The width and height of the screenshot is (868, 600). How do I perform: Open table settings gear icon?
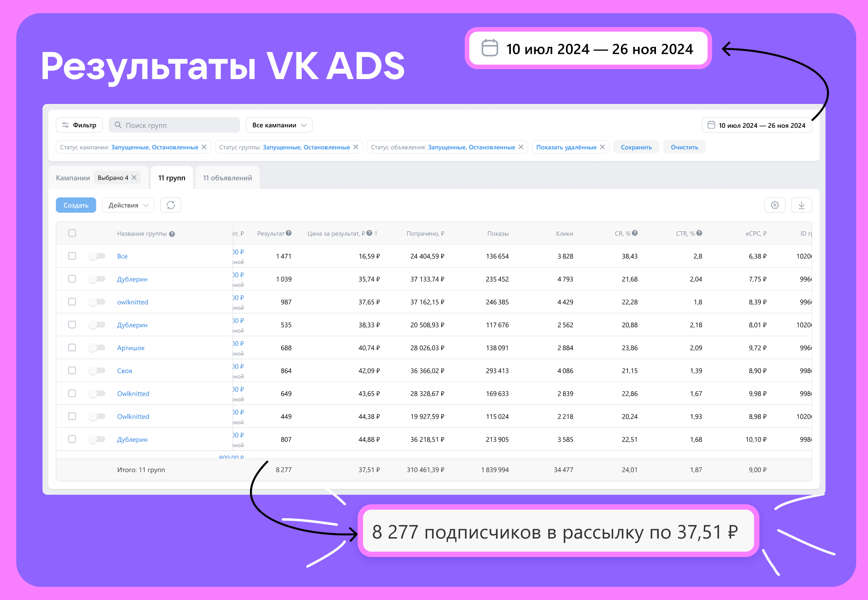pyautogui.click(x=774, y=205)
